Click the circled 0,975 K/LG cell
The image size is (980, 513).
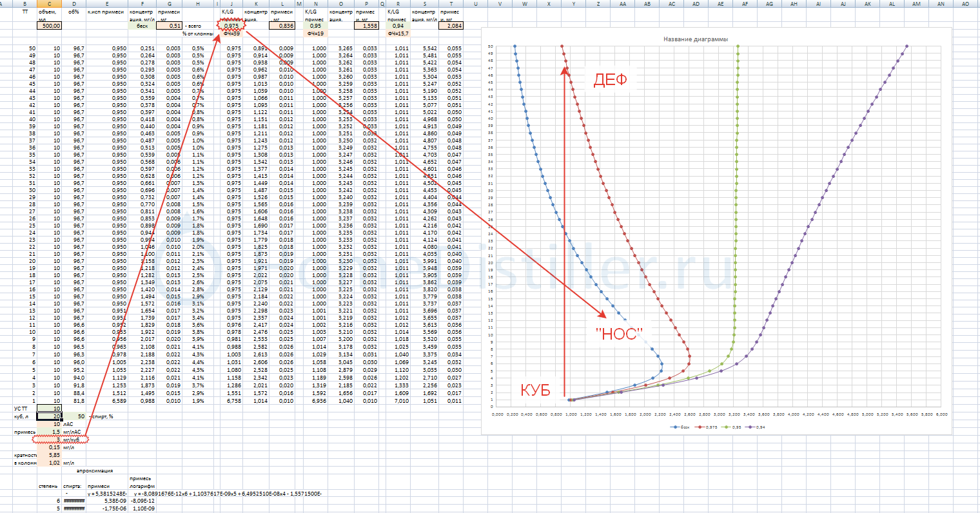click(x=231, y=26)
